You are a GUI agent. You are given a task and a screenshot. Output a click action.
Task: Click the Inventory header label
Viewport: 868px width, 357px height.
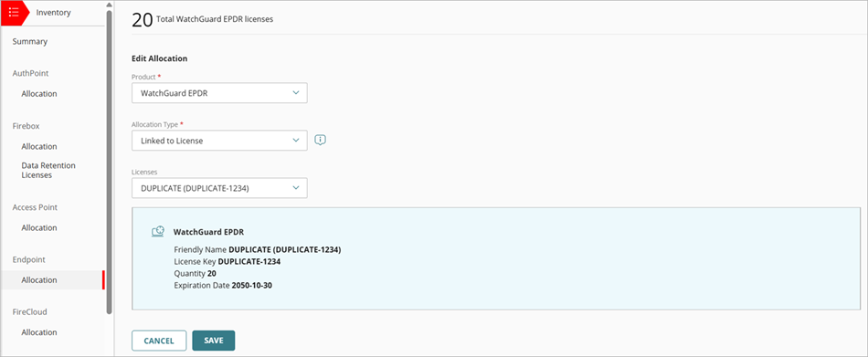coord(54,12)
